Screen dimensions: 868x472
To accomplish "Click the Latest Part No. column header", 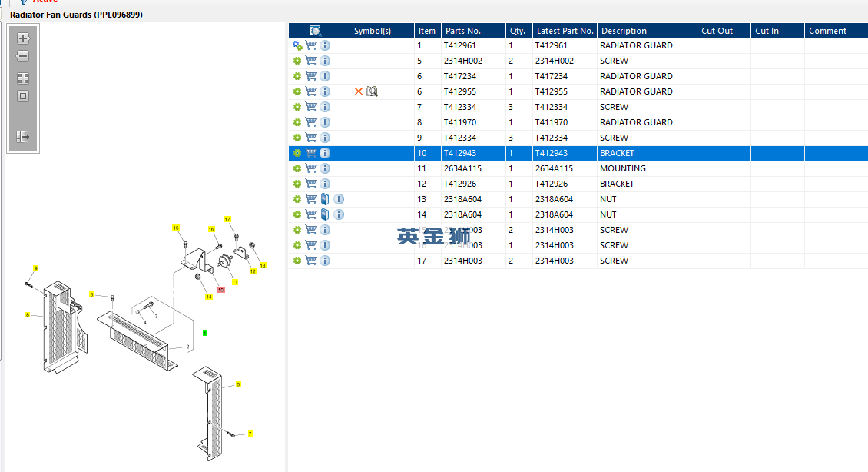I will 565,31.
